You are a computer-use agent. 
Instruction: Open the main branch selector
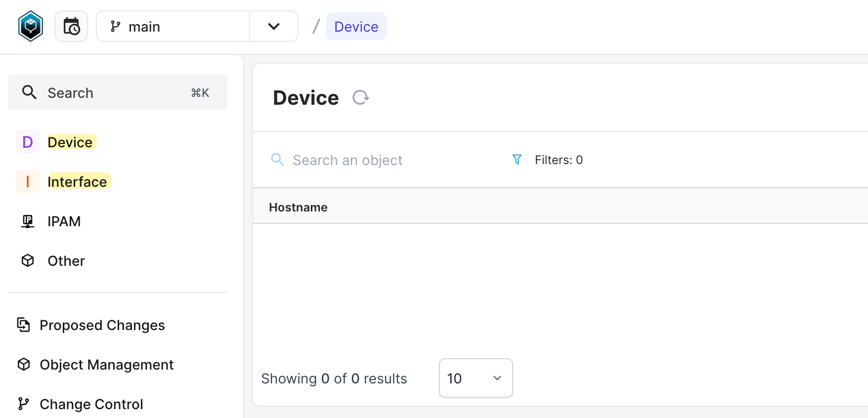coord(173,26)
